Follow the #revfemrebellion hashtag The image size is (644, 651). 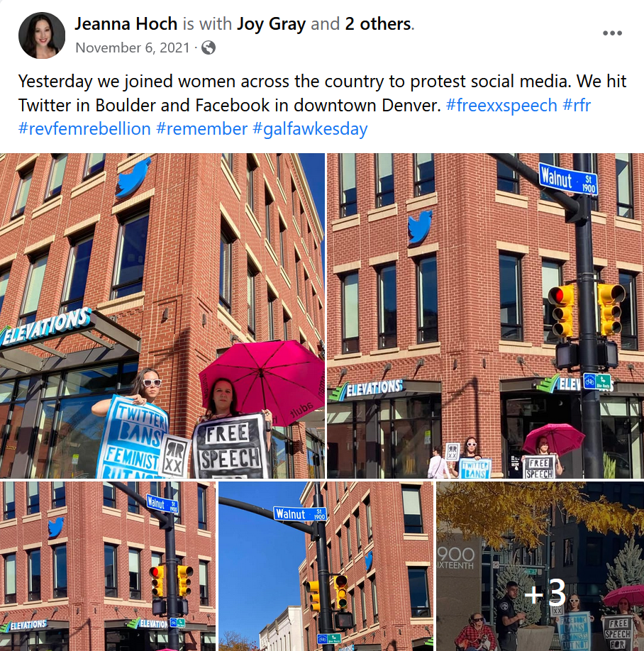click(84, 128)
